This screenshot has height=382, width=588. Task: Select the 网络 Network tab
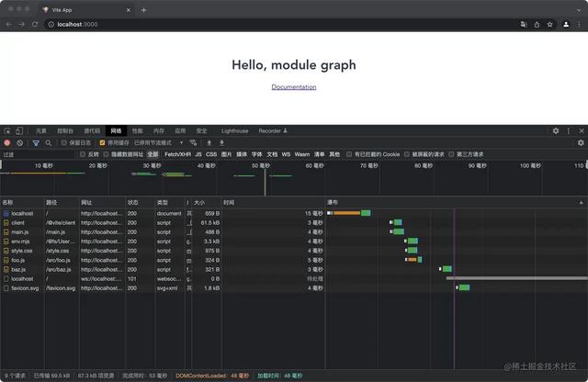[116, 130]
